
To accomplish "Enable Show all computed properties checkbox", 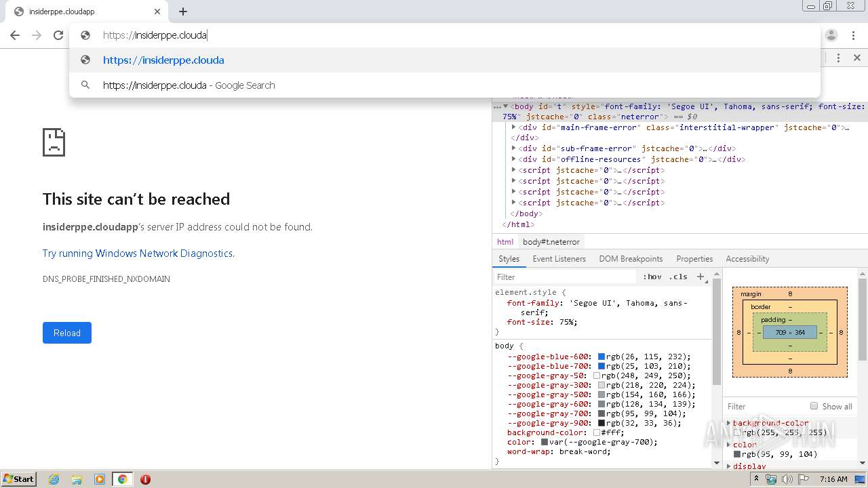I will pos(814,406).
